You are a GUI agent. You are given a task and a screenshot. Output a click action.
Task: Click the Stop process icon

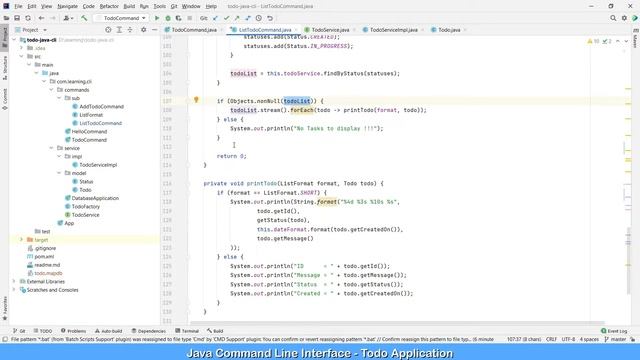[x=189, y=18]
